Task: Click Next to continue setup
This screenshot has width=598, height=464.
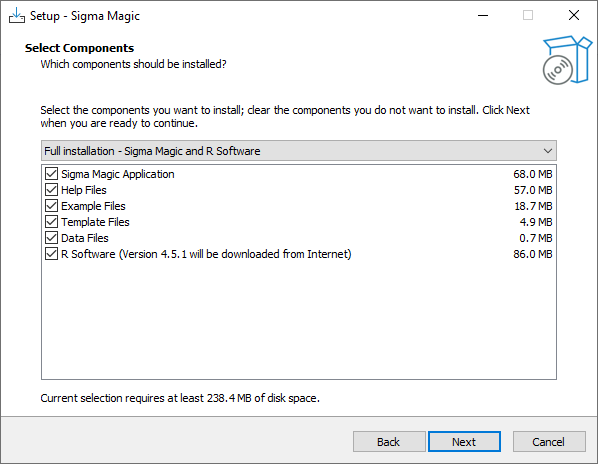Action: click(464, 442)
